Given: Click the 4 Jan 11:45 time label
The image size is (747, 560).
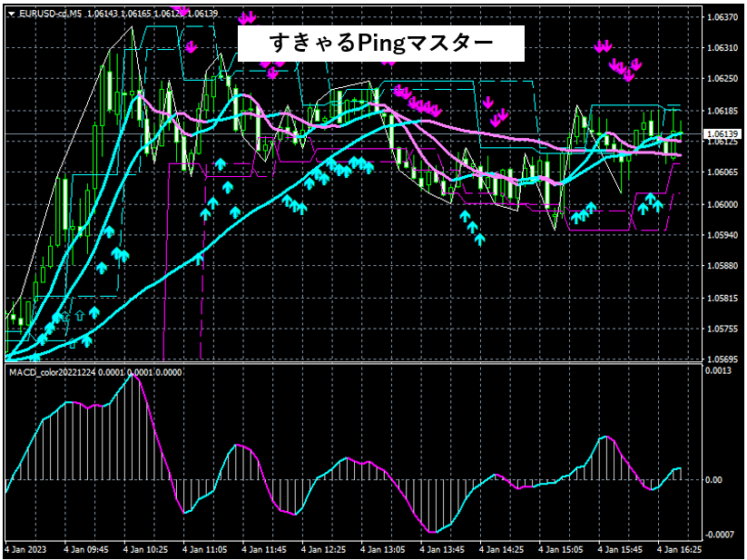Looking at the screenshot, I should (x=265, y=549).
